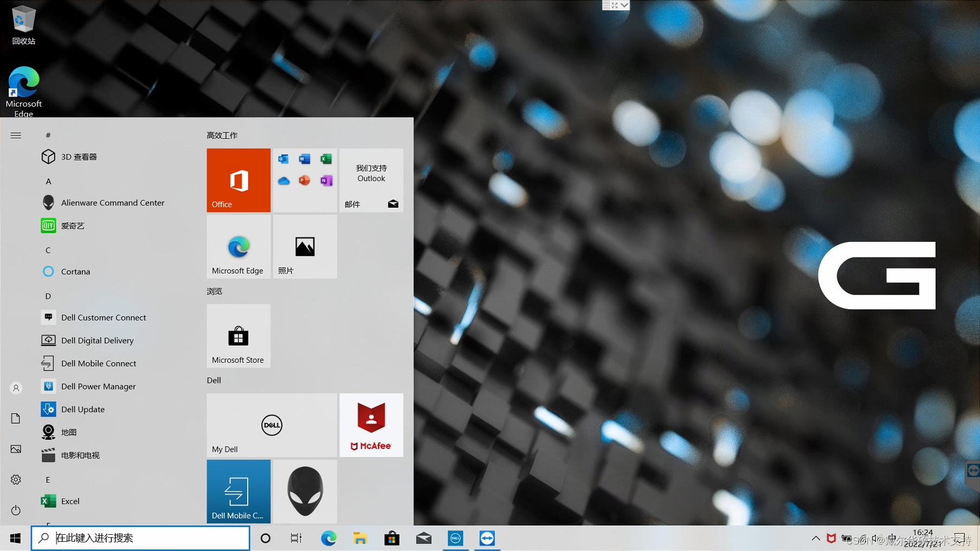Launch Edge from the taskbar

[x=328, y=538]
